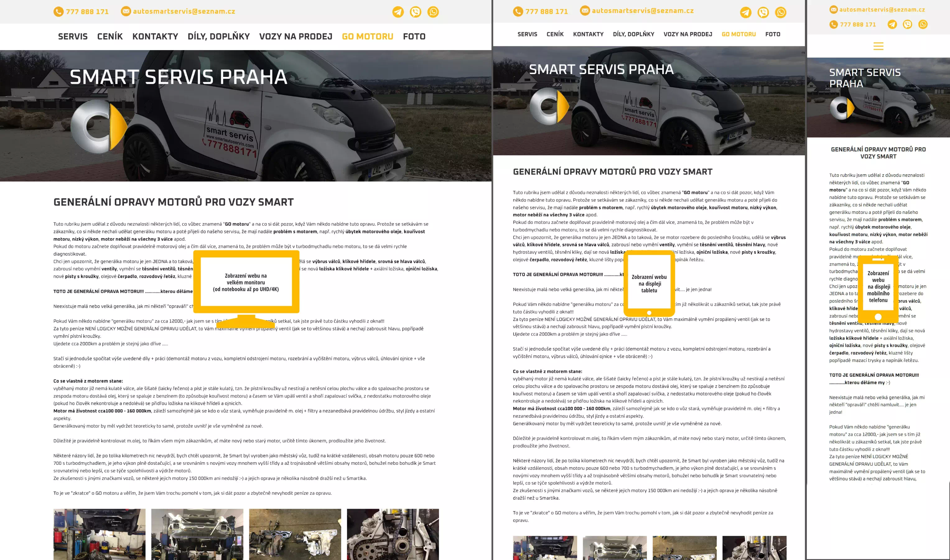Click the phone icon in mobile view header
Screen dimensions: 950x560
point(833,25)
